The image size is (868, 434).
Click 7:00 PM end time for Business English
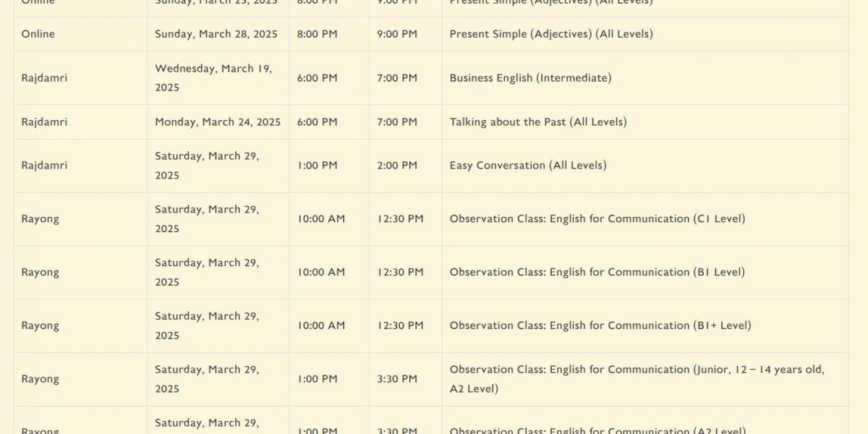click(x=397, y=78)
